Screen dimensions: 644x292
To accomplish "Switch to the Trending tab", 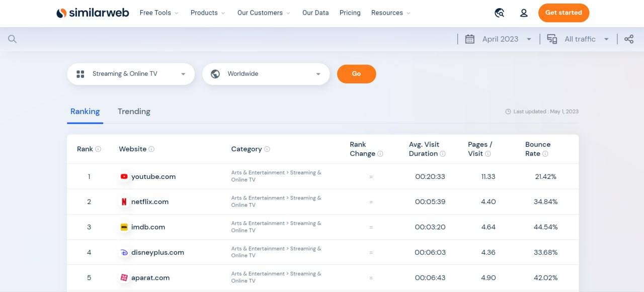I will [x=134, y=112].
